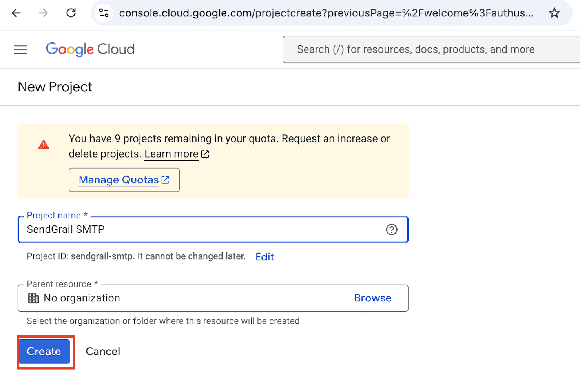Browse for a parent resource
Viewport: 580px width, 392px height.
(373, 298)
